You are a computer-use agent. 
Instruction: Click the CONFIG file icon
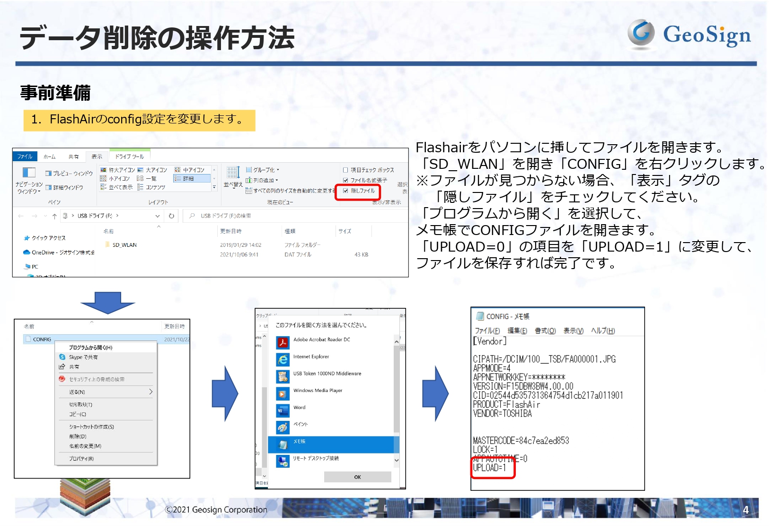(28, 340)
